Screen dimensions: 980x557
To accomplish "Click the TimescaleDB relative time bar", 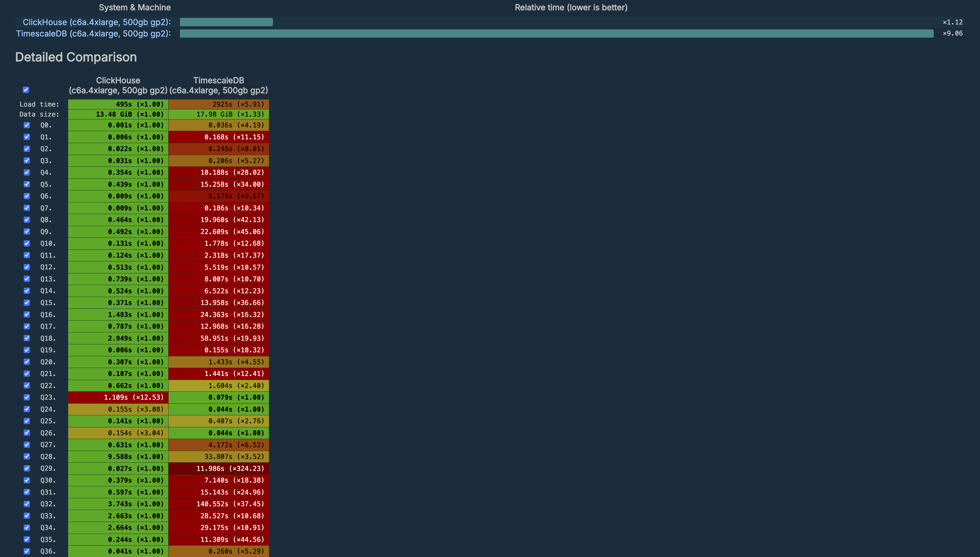I will coord(557,34).
